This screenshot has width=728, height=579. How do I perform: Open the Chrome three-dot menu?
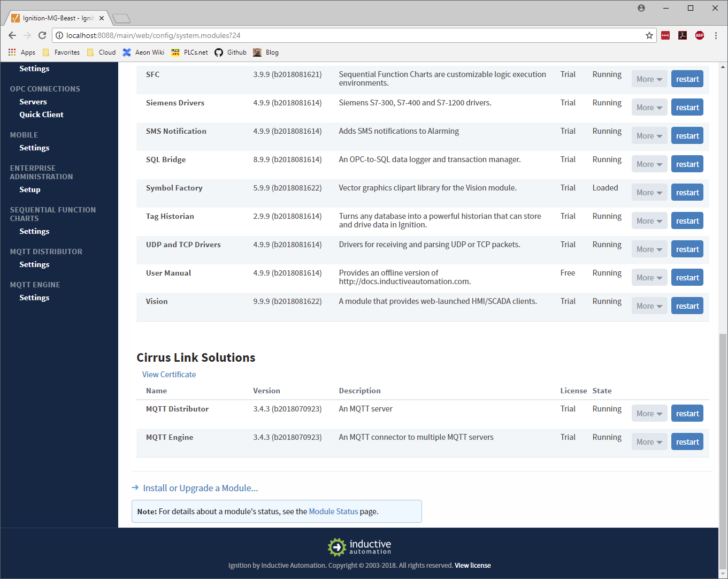(x=716, y=35)
